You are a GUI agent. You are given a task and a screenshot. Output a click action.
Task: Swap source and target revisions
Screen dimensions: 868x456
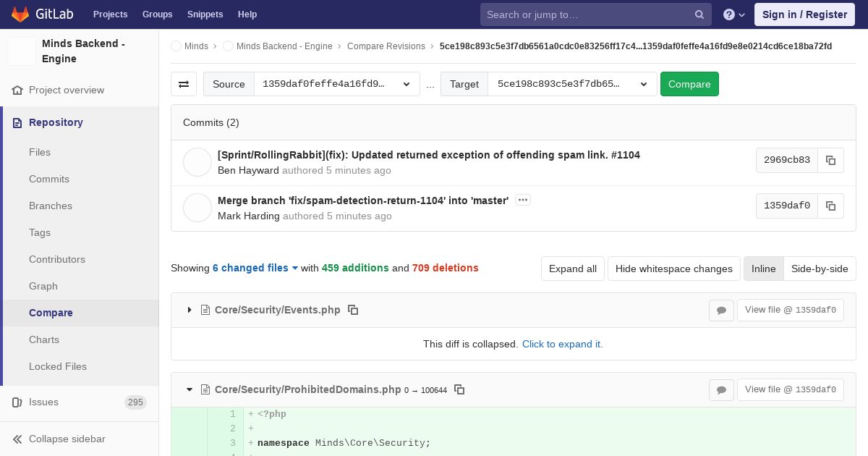(184, 84)
